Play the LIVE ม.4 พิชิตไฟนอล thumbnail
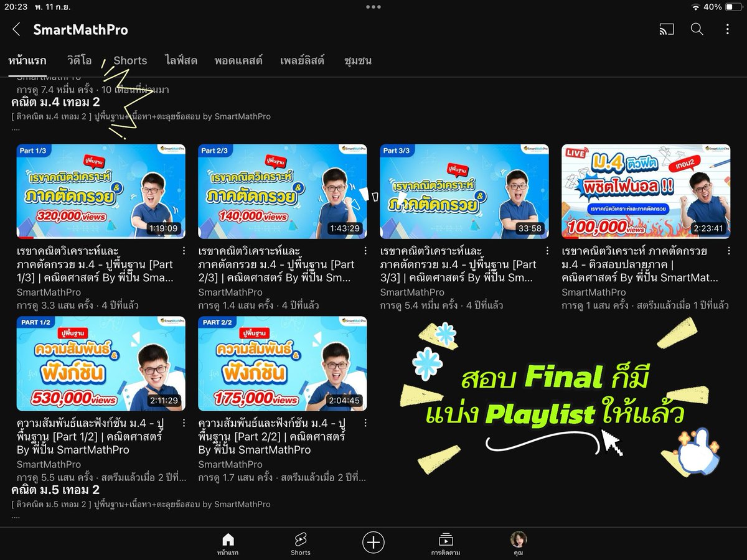 pyautogui.click(x=646, y=192)
